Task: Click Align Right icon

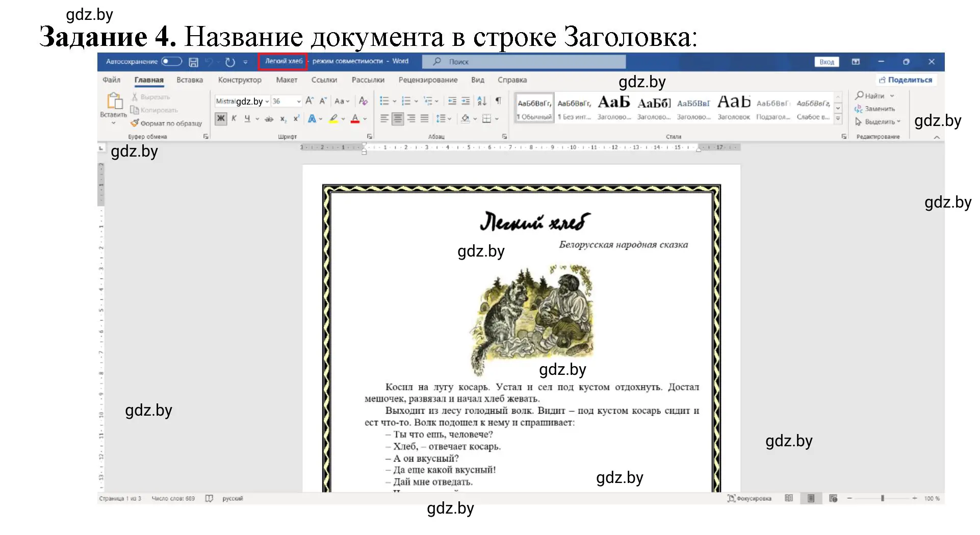Action: pos(411,119)
